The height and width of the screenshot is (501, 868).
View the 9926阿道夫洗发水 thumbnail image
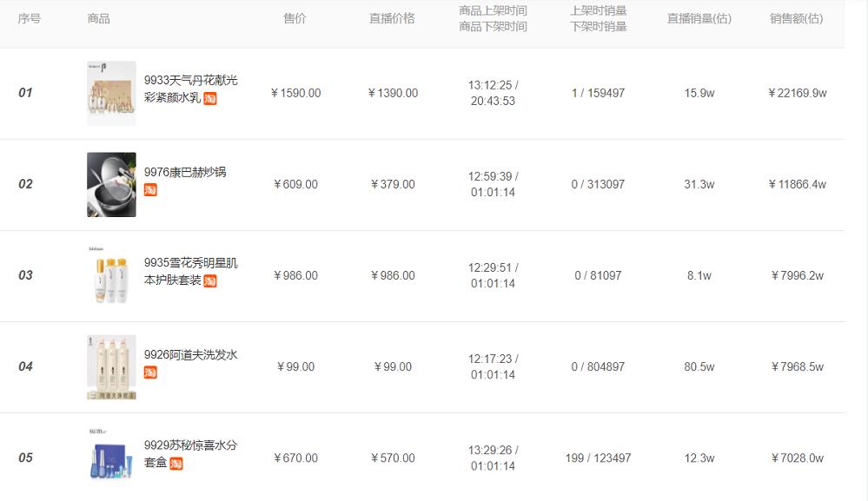pyautogui.click(x=110, y=366)
